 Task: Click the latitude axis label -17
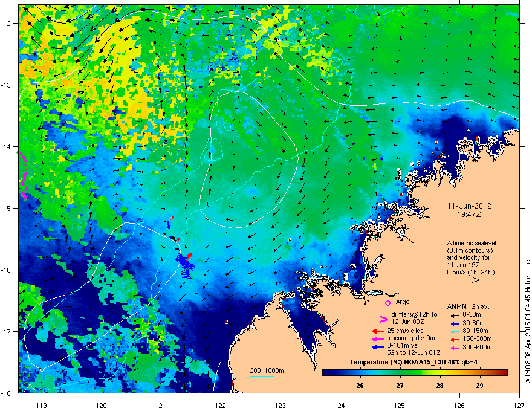(x=6, y=332)
